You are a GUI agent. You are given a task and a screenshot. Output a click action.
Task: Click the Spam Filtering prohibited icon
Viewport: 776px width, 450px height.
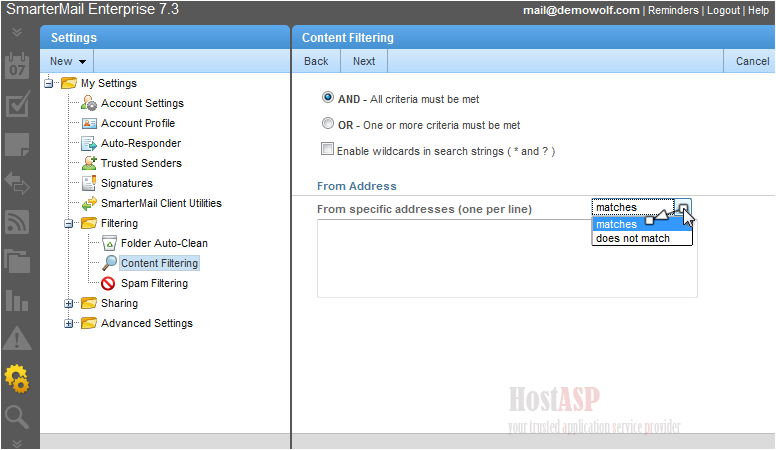click(108, 283)
